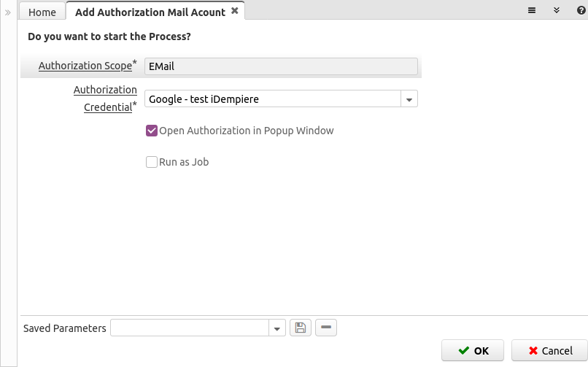The width and height of the screenshot is (588, 367).
Task: Delete saved parameters with the minus icon
Action: [326, 328]
